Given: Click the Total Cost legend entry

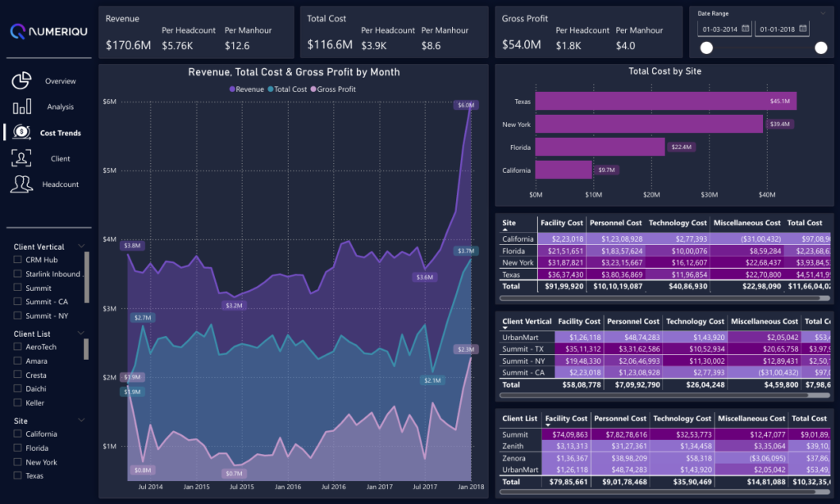Looking at the screenshot, I should (x=290, y=89).
